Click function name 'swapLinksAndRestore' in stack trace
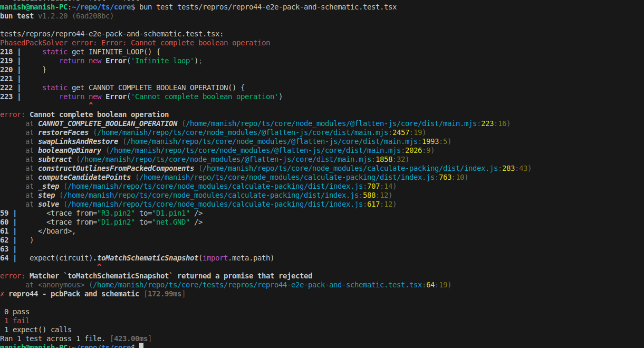Image resolution: width=644 pixels, height=348 pixels. (x=78, y=141)
